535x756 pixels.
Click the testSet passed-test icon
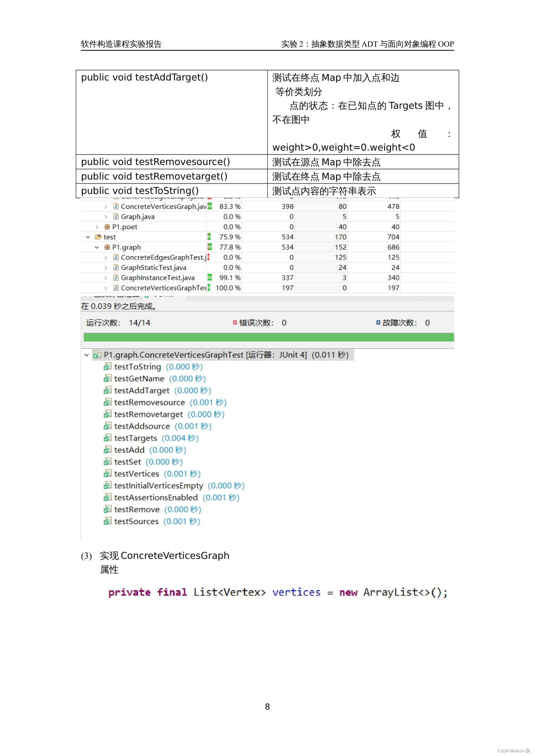(108, 462)
